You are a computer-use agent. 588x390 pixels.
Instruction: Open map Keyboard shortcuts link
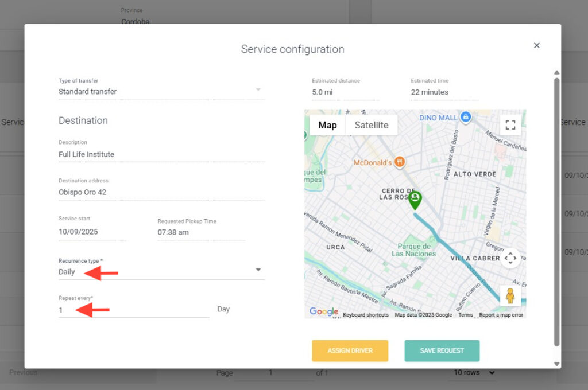click(366, 315)
